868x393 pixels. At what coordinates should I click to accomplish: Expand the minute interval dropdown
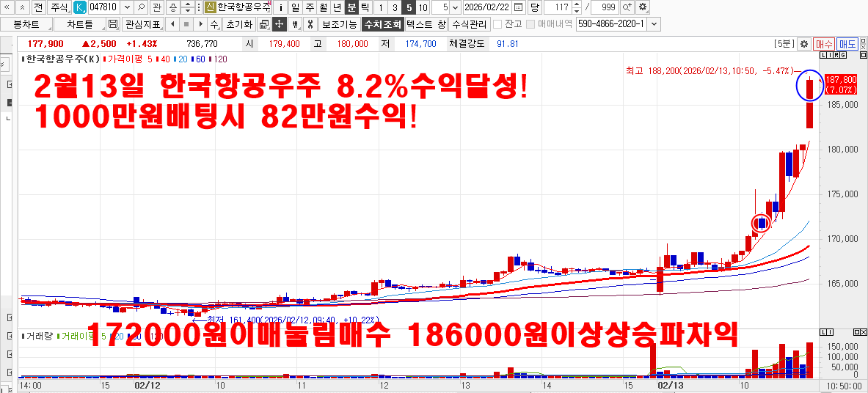coord(456,7)
